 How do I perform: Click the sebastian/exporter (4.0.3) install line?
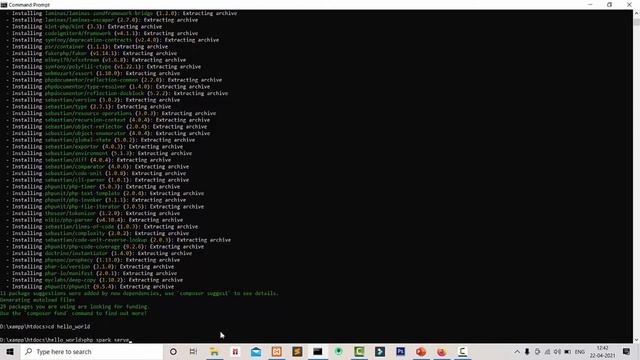click(x=94, y=147)
